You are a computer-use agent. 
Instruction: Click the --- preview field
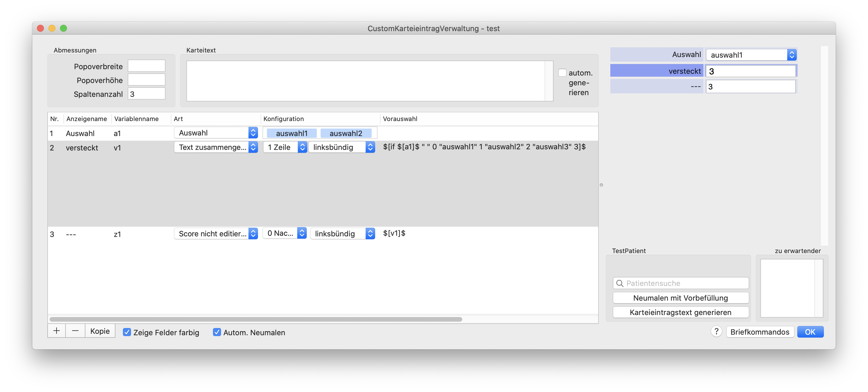pos(750,87)
